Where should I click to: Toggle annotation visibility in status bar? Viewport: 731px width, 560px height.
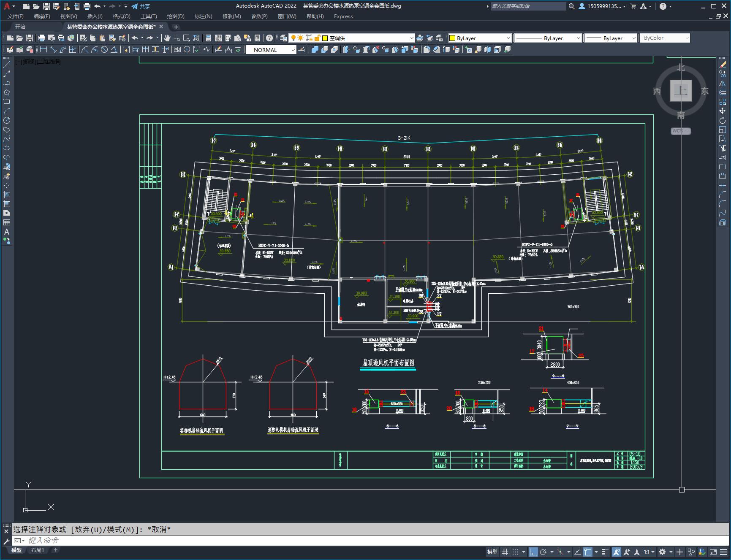[617, 552]
